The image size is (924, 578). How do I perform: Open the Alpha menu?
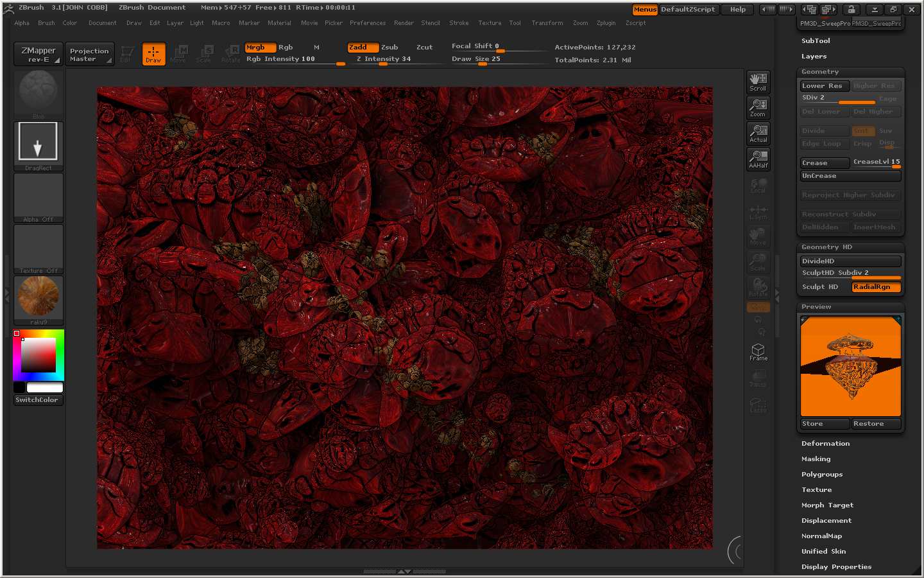pos(22,23)
